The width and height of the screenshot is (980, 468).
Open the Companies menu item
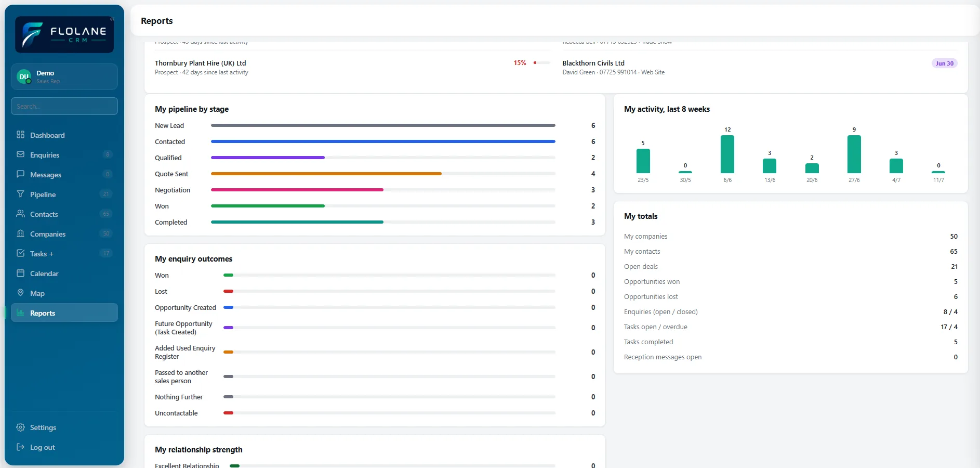pyautogui.click(x=64, y=234)
